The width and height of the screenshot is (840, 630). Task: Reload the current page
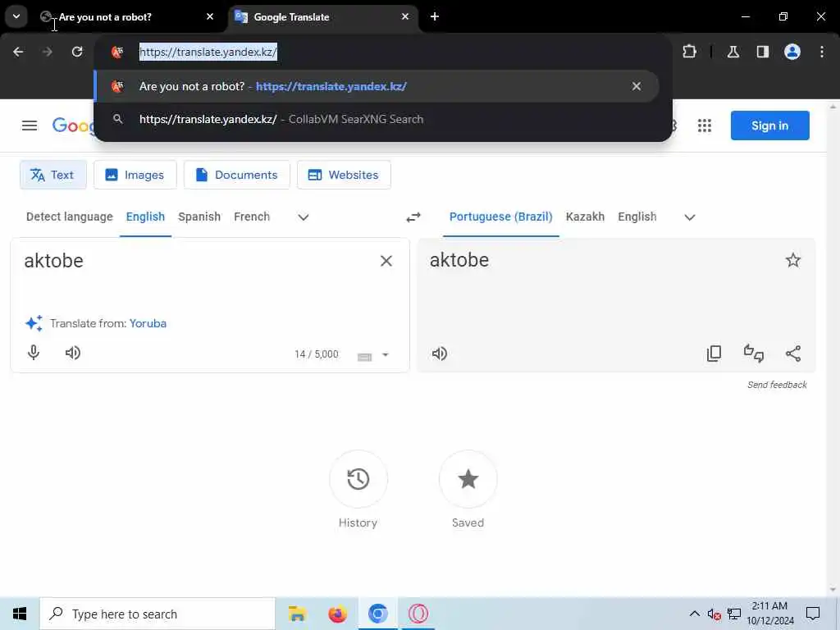pyautogui.click(x=77, y=52)
